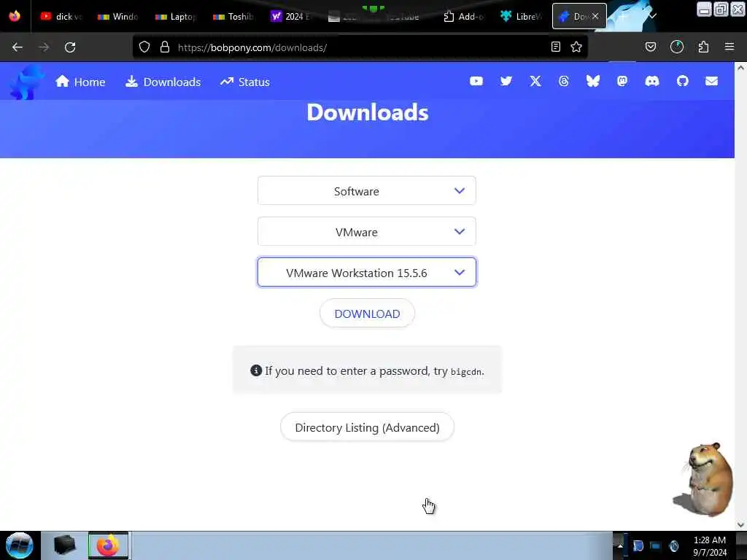Click the monitor icon in the system tray
This screenshot has width=747, height=560.
tap(656, 545)
